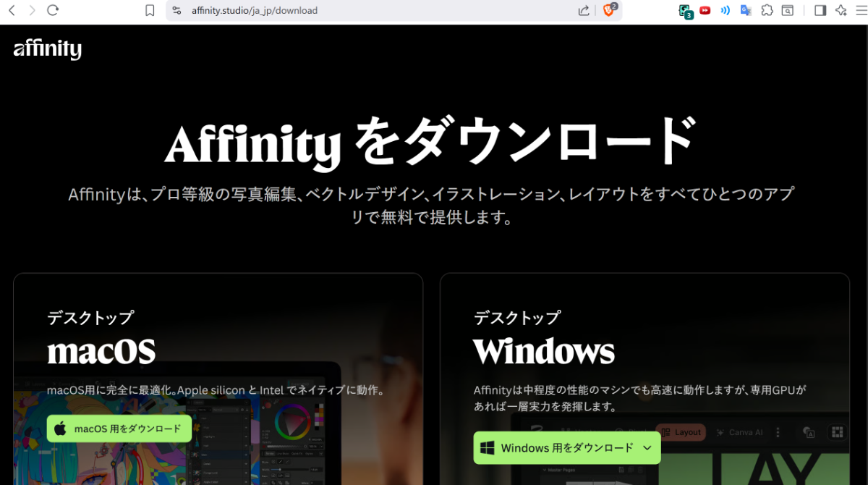Bookmark this page with the bookmark icon

pyautogui.click(x=150, y=10)
